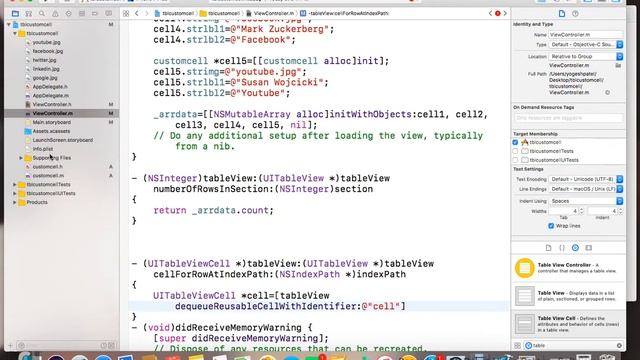Show the Quick Help inspector tab

pos(575,13)
